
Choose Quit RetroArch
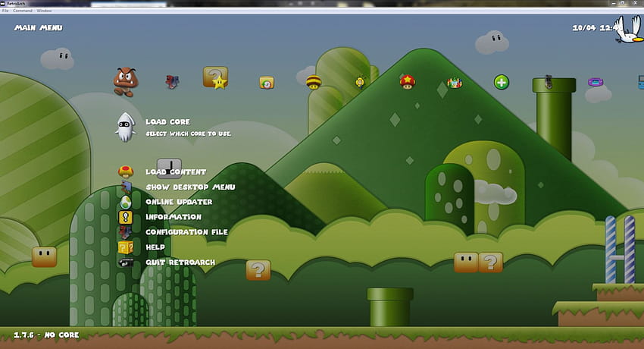point(180,263)
